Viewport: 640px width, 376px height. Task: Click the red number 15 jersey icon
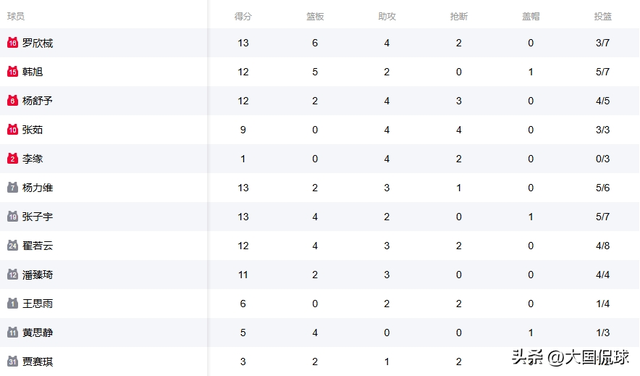[13, 71]
